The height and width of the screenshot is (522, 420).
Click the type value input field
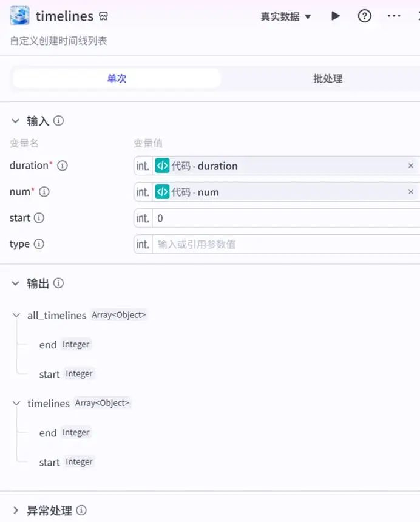(x=285, y=245)
